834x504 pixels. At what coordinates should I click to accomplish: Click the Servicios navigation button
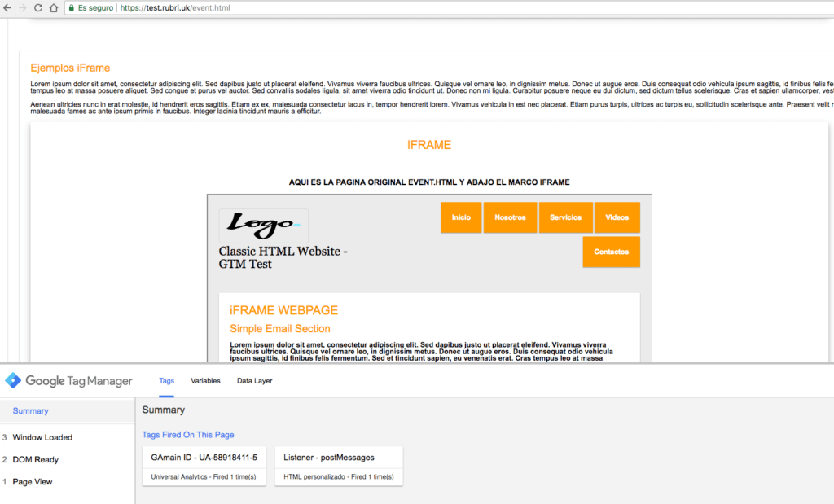[565, 217]
